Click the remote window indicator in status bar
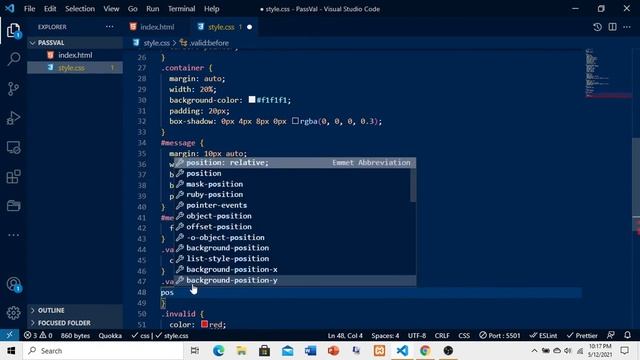 (9, 335)
